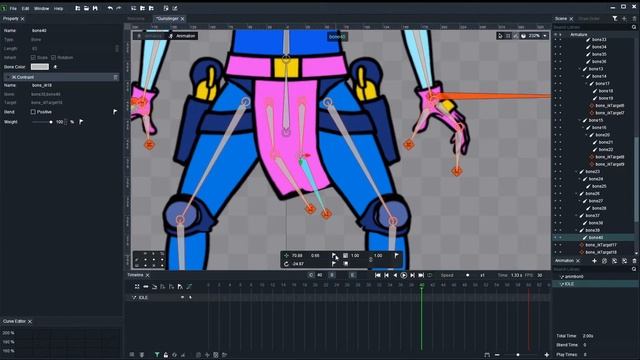Click the scale keyframe flag in transform bar
Viewport: 640px width, 360px height.
pos(396,256)
